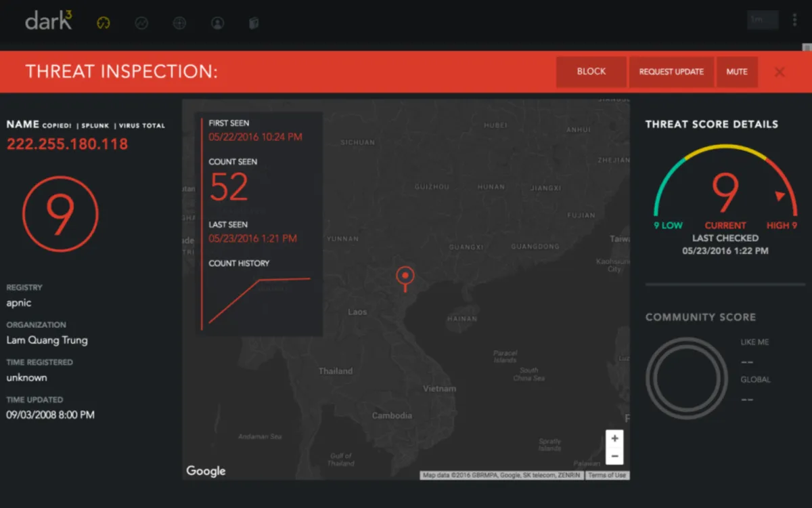Open the dashboard gauge icon in top nav

coord(104,22)
